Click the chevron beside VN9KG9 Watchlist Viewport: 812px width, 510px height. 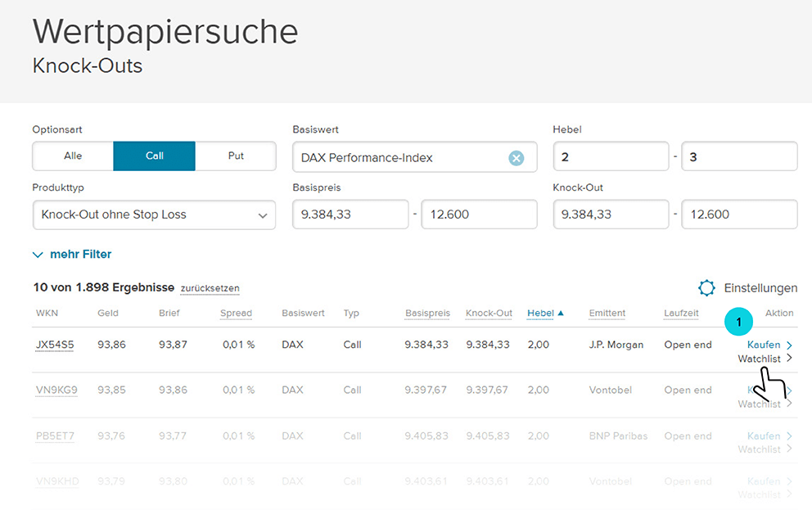(x=789, y=404)
